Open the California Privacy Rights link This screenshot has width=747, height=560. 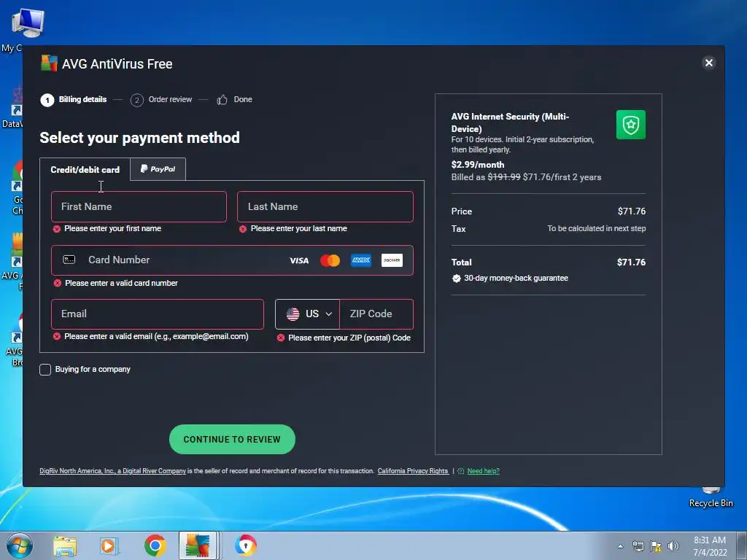pos(413,471)
